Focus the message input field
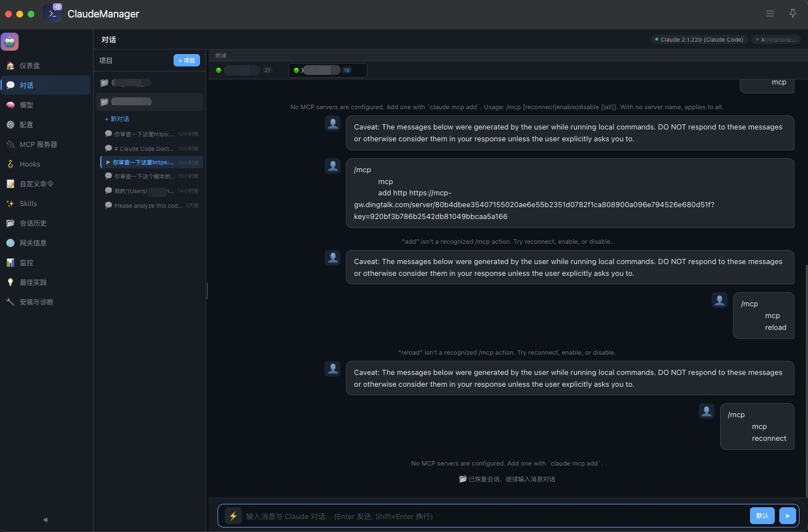This screenshot has height=532, width=808. click(x=495, y=516)
